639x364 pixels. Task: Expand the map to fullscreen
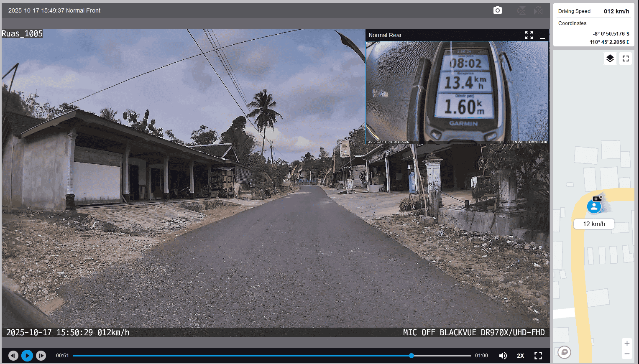coord(626,59)
